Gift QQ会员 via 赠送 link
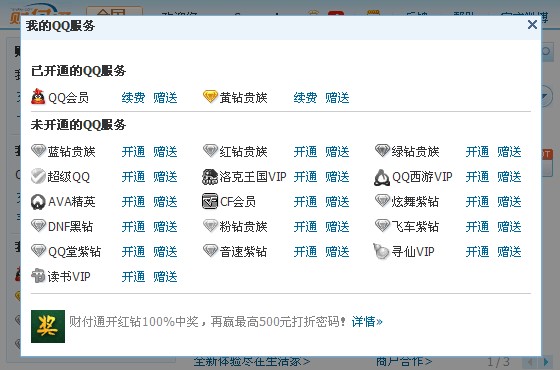This screenshot has height=370, width=560. tap(165, 98)
